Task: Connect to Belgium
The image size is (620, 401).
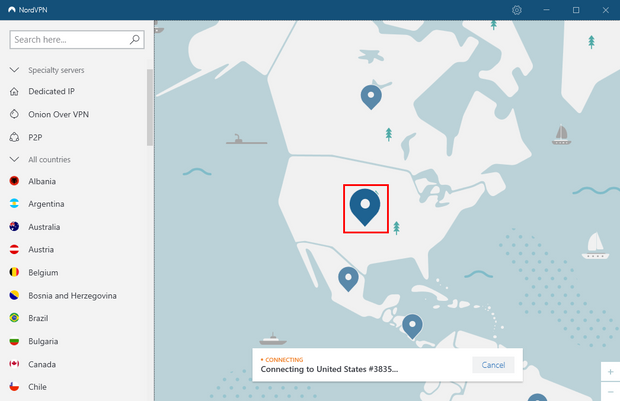Action: click(43, 273)
